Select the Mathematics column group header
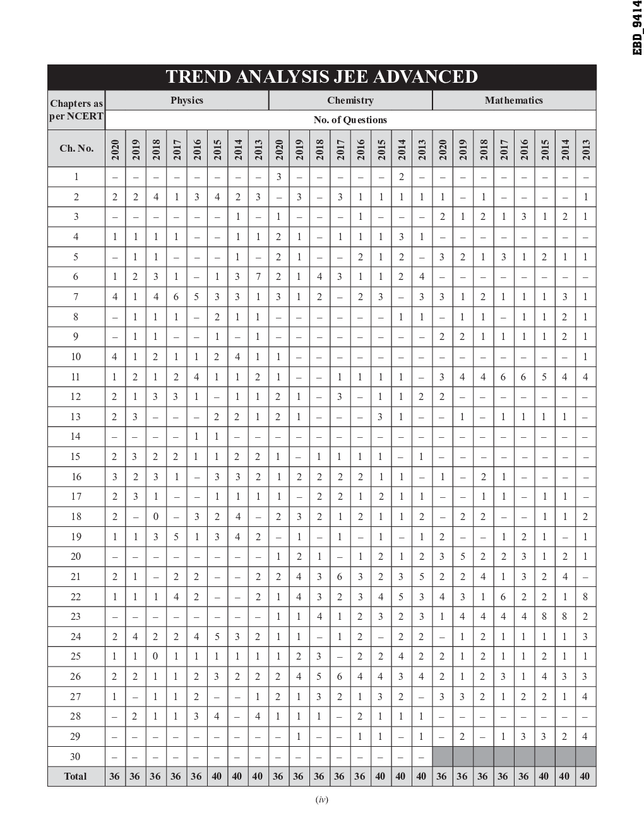Viewport: 644px width, 834px height. [513, 100]
